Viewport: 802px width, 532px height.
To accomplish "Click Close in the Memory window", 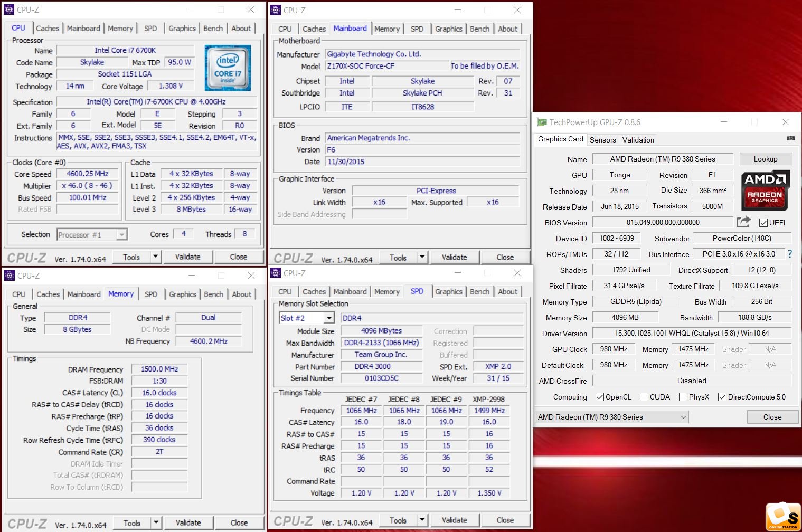I will 239,523.
